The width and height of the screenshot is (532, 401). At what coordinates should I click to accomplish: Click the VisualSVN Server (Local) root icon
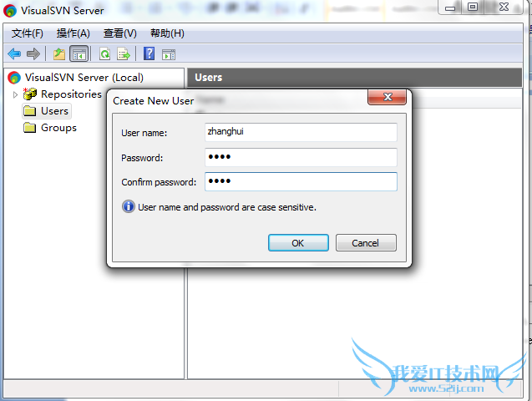[x=14, y=78]
